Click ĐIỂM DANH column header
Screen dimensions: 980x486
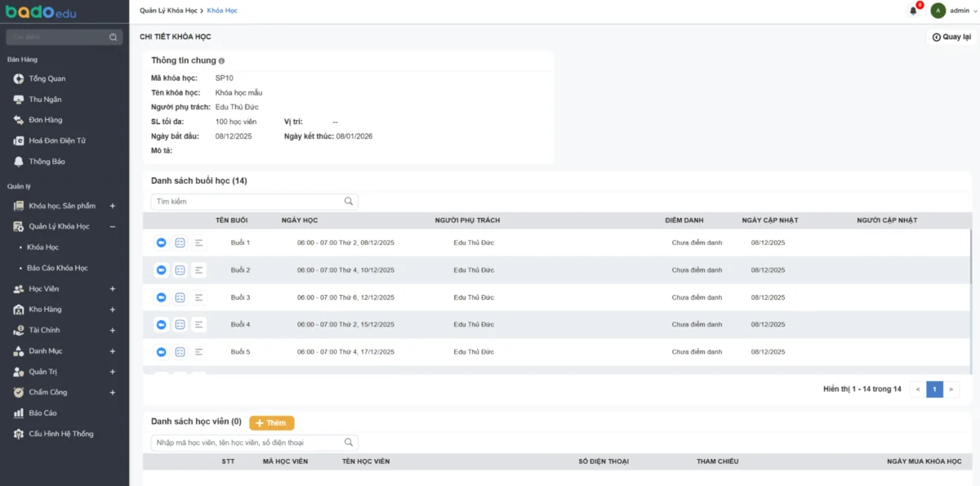[x=684, y=221]
